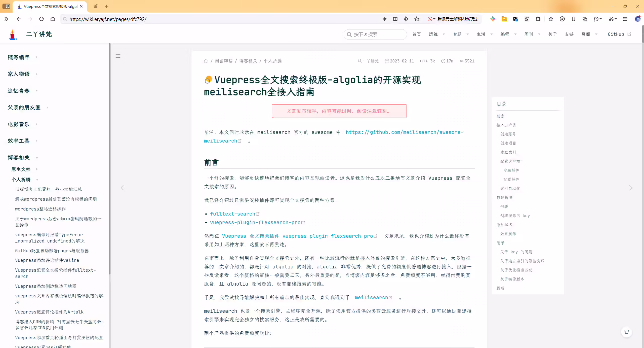Go to next article with right arrow

[631, 188]
